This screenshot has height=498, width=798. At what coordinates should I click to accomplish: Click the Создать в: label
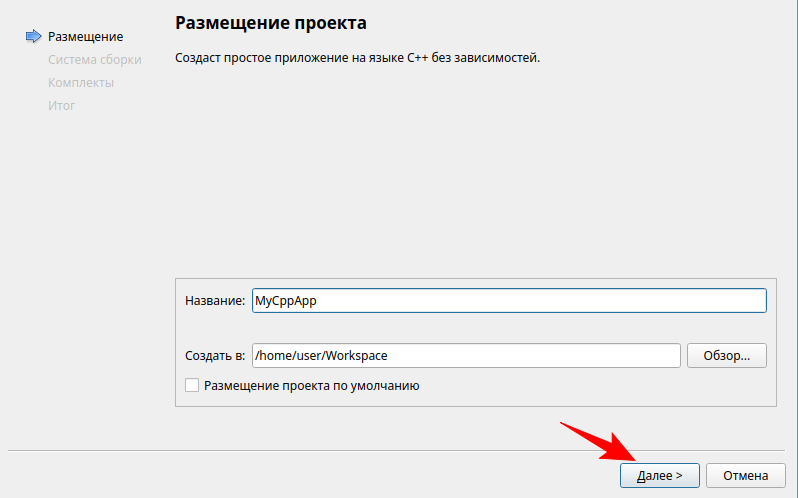coord(214,356)
